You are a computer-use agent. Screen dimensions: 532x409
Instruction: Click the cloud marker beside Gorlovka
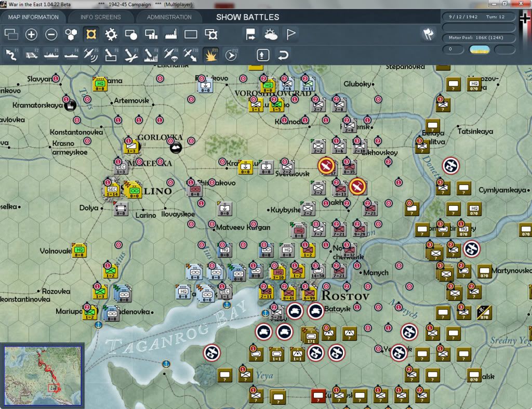(x=176, y=147)
